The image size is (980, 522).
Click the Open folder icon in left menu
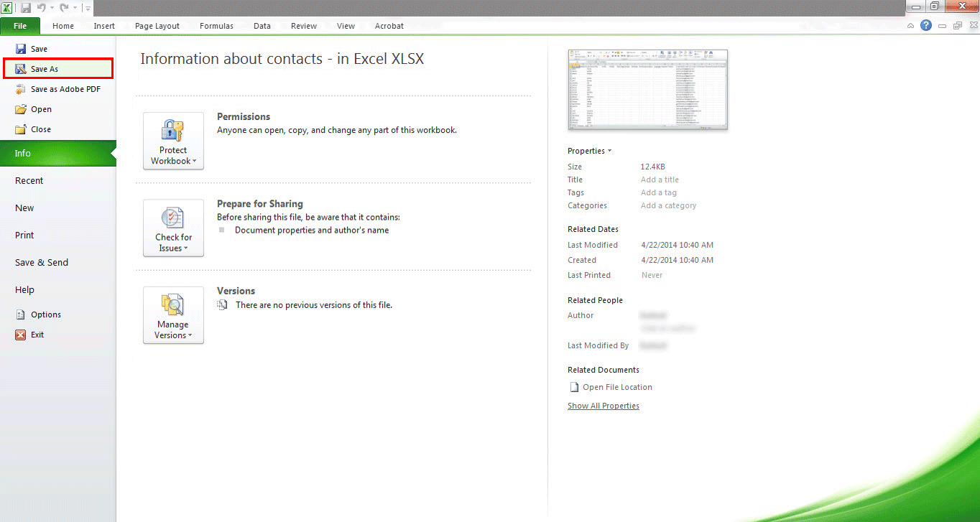tap(20, 109)
